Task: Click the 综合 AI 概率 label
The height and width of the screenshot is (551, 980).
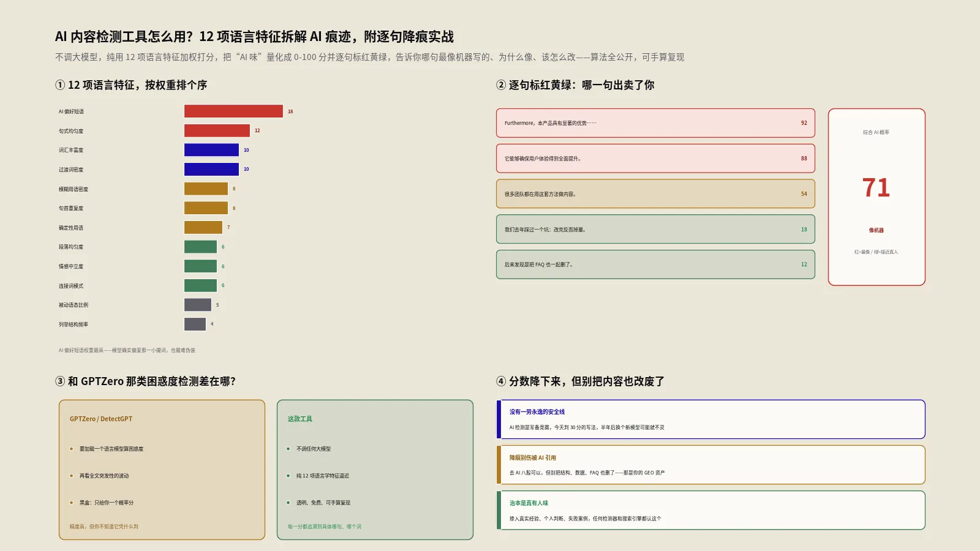Action: pyautogui.click(x=876, y=132)
